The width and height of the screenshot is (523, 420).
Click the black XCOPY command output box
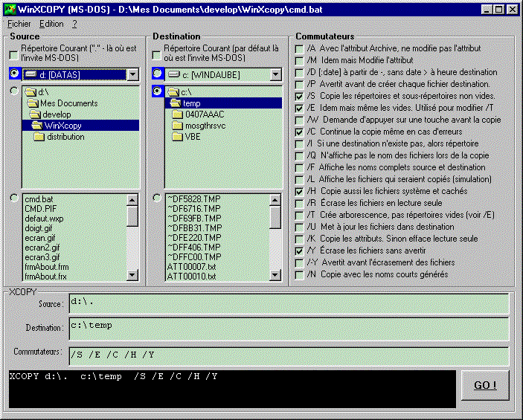click(x=232, y=389)
